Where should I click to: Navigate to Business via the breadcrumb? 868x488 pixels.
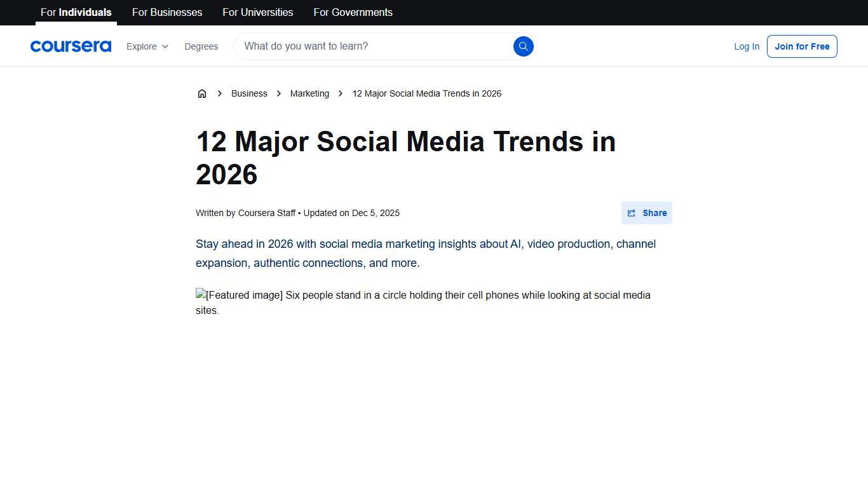(x=249, y=93)
